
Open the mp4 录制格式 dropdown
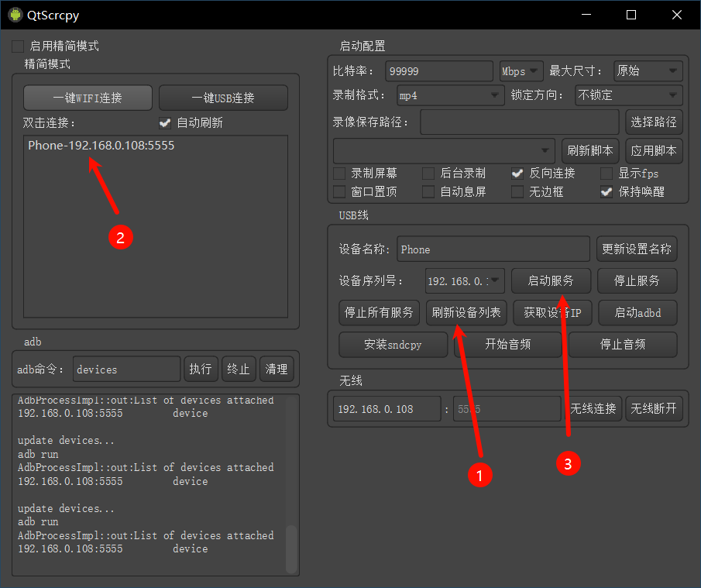[x=450, y=95]
